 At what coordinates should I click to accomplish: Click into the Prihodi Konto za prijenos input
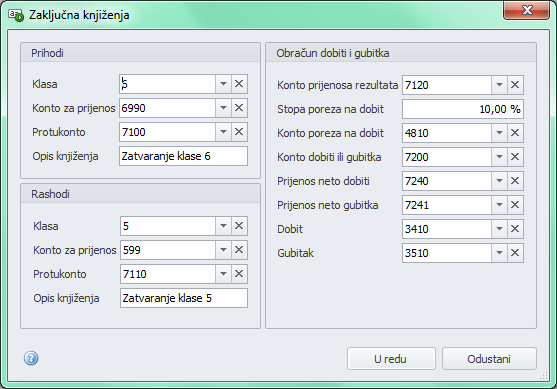167,108
